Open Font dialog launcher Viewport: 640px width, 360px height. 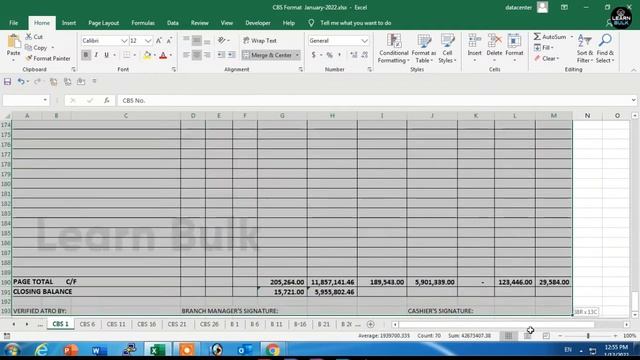pos(174,70)
